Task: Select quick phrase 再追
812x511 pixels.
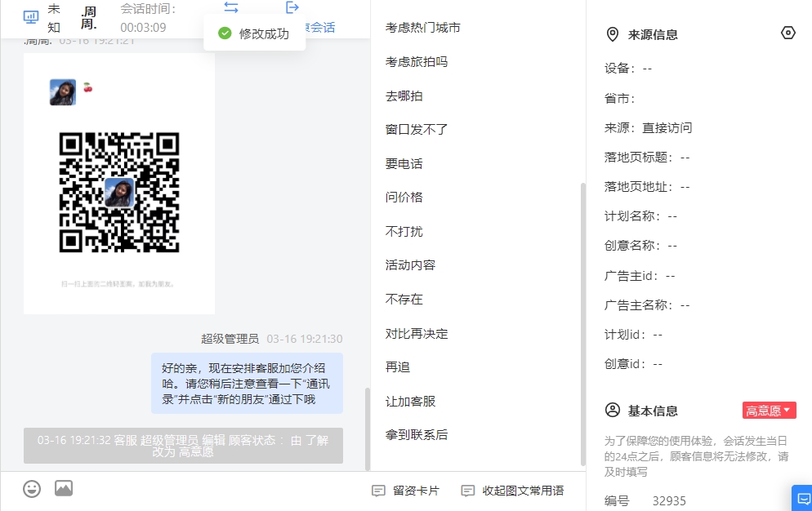Action: (398, 367)
